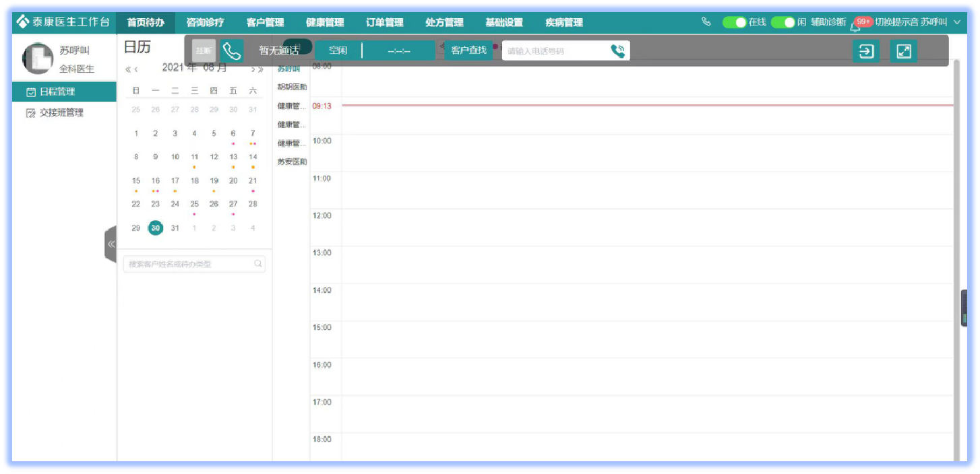Screen dimensions: 980x474
Task: Click the 客户查找 button
Action: [x=468, y=50]
